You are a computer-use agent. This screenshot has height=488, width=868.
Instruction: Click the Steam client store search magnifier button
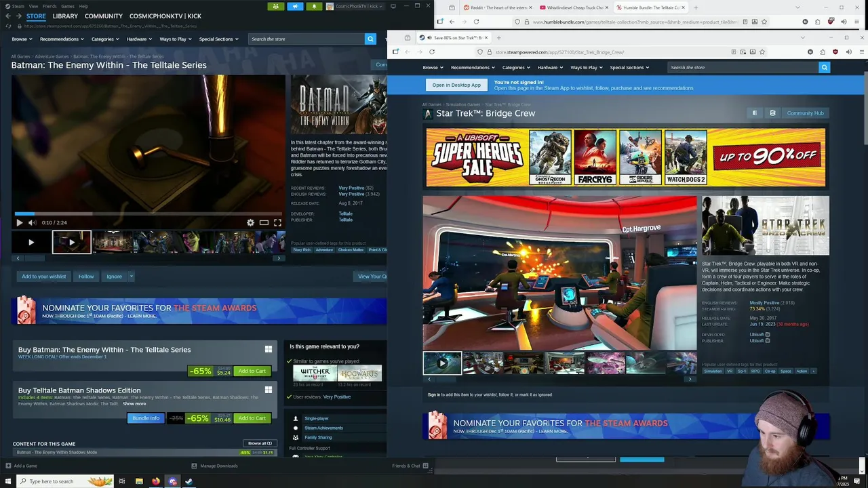point(370,39)
